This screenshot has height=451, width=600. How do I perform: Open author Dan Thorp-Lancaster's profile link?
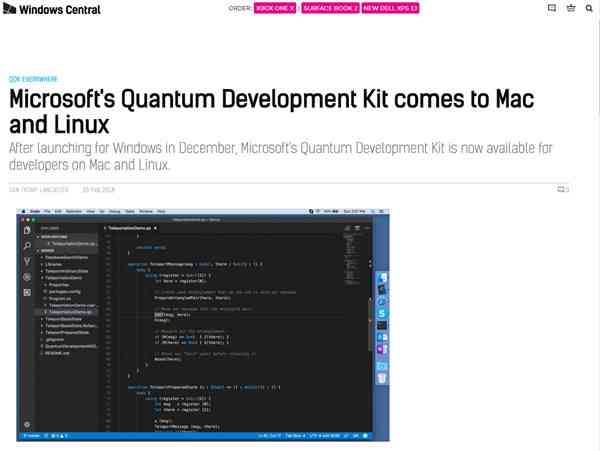tap(39, 190)
